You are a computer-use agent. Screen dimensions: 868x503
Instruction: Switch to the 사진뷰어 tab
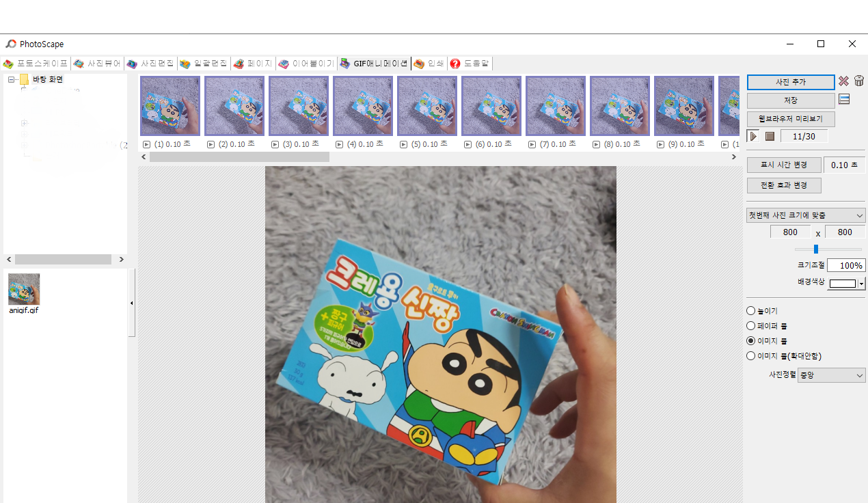point(98,64)
